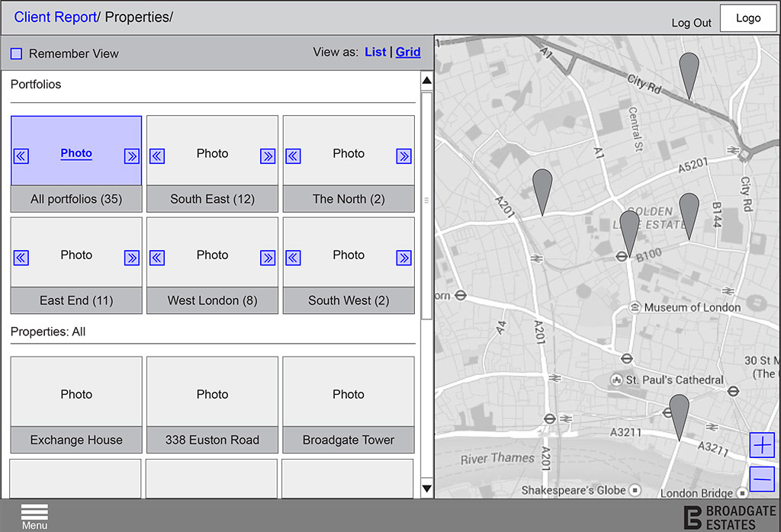The image size is (781, 532).
Task: Open Exchange House property photo
Action: click(x=76, y=392)
